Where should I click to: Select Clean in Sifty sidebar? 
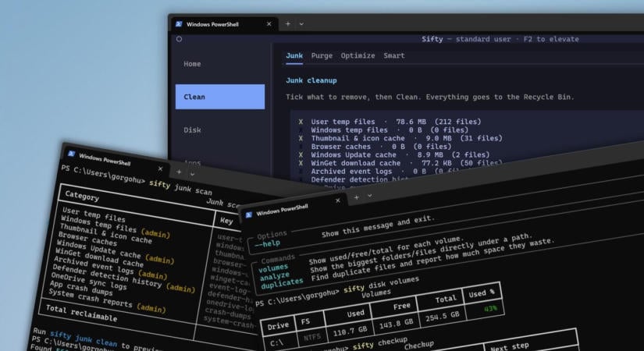pyautogui.click(x=220, y=97)
